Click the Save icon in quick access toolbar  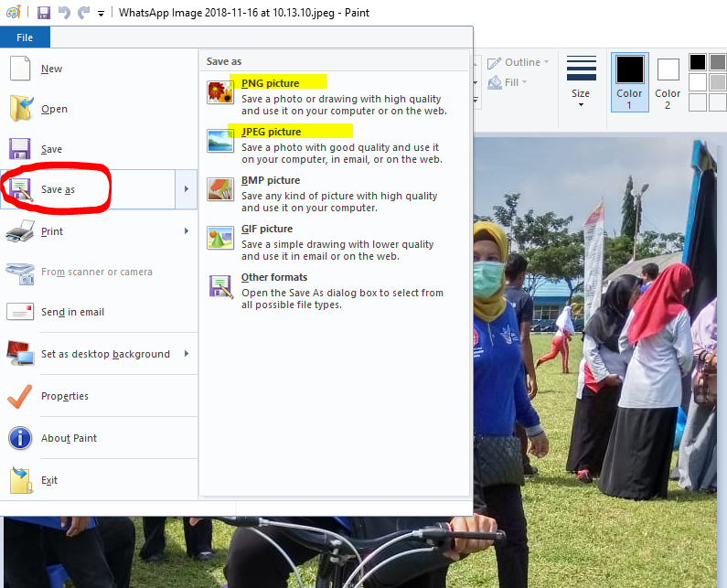pyautogui.click(x=44, y=13)
